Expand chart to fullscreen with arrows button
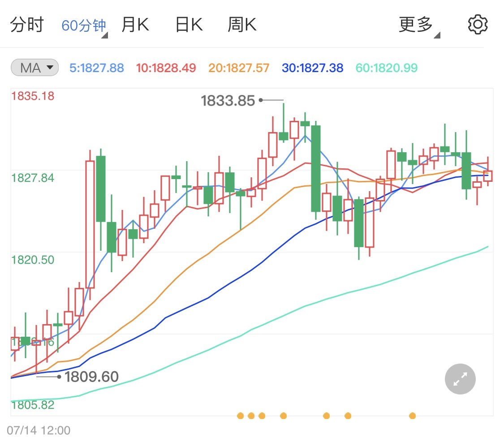Viewport: 504px width, 437px height. 460,379
